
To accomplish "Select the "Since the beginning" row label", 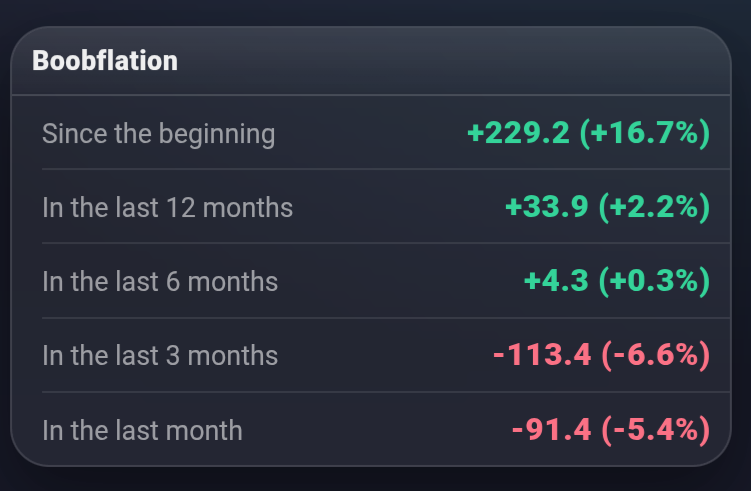I will 158,133.
